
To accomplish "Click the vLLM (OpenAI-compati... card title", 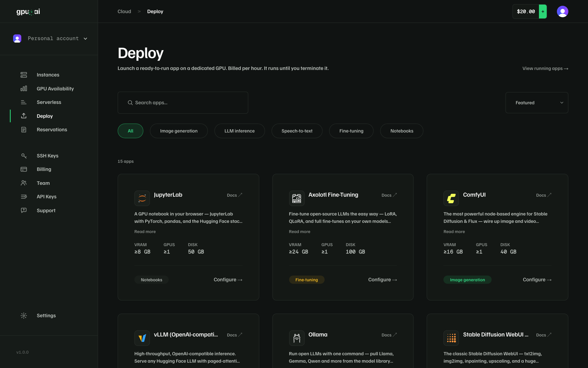I will pyautogui.click(x=186, y=335).
